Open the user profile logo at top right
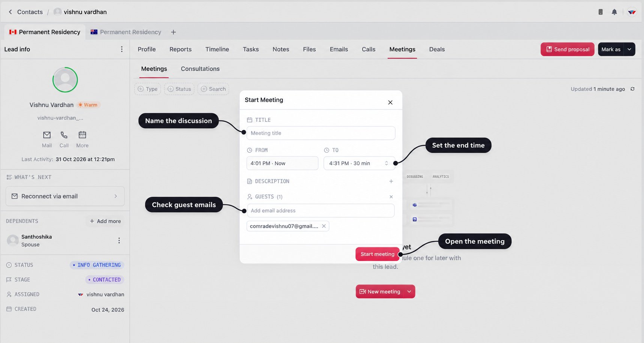The width and height of the screenshot is (644, 343). (x=632, y=12)
